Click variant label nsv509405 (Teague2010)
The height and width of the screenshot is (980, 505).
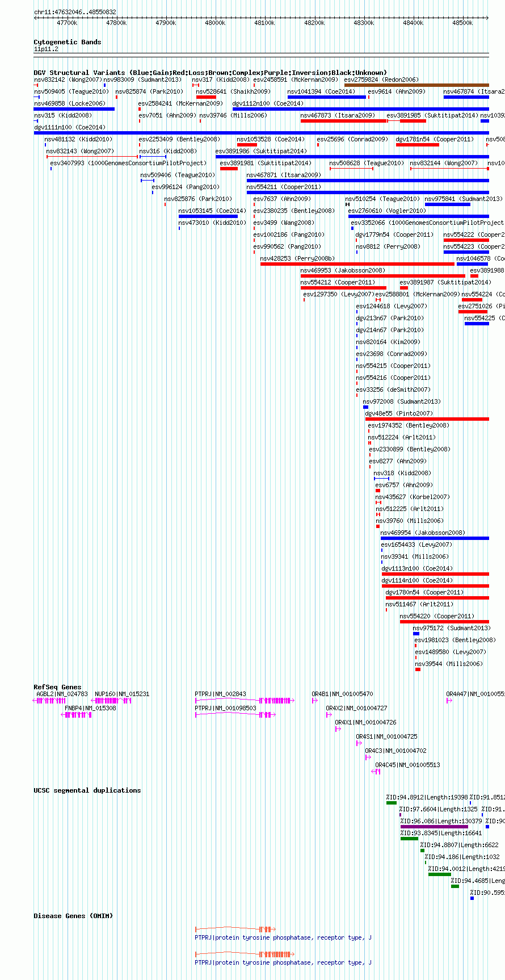(x=71, y=92)
